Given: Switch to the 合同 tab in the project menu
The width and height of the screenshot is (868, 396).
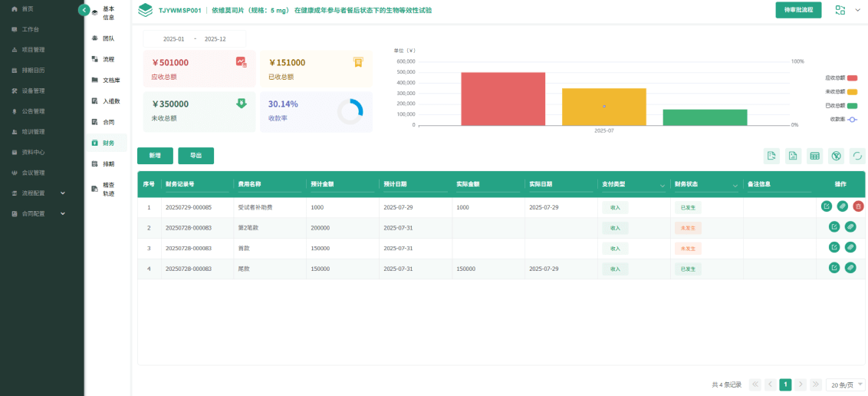Looking at the screenshot, I should tap(108, 122).
